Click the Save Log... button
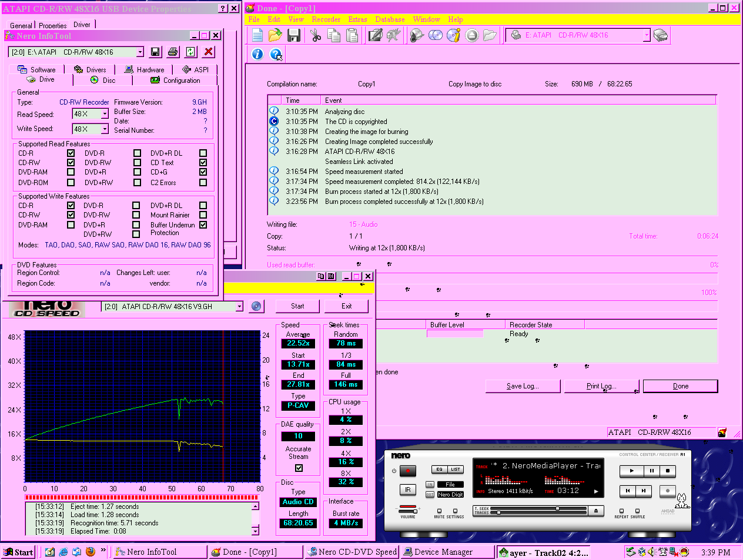This screenshot has width=743, height=560. coord(523,386)
